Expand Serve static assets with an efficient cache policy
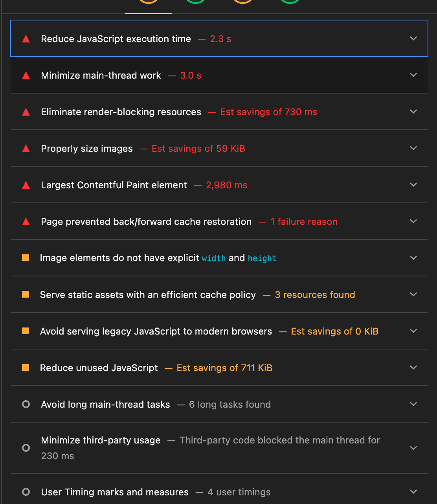This screenshot has height=504, width=437. tap(413, 294)
